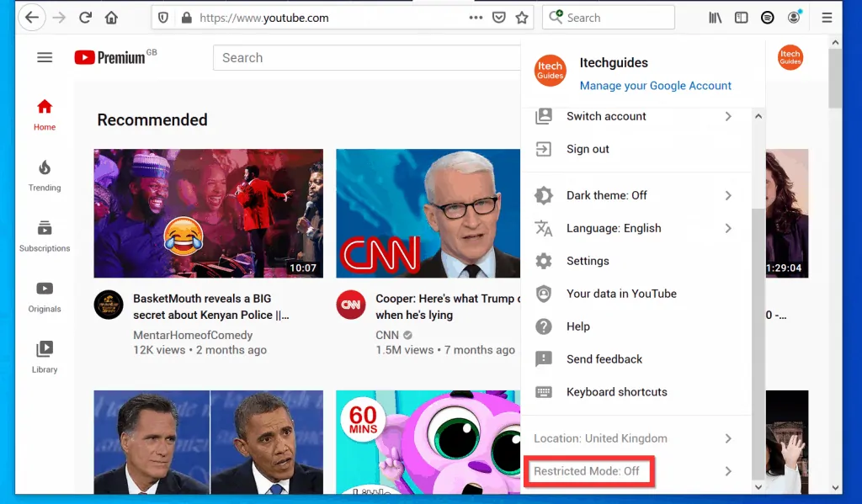Reload the page with the refresh icon
Screen dimensions: 862x504
click(x=85, y=18)
